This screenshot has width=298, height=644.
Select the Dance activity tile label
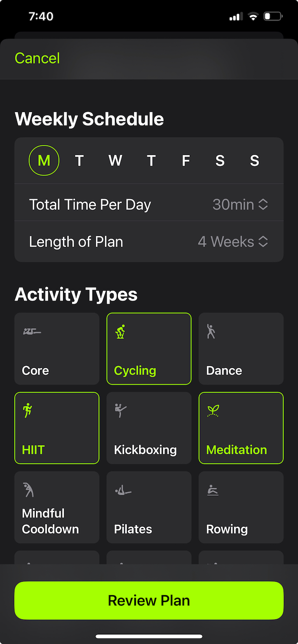(224, 371)
